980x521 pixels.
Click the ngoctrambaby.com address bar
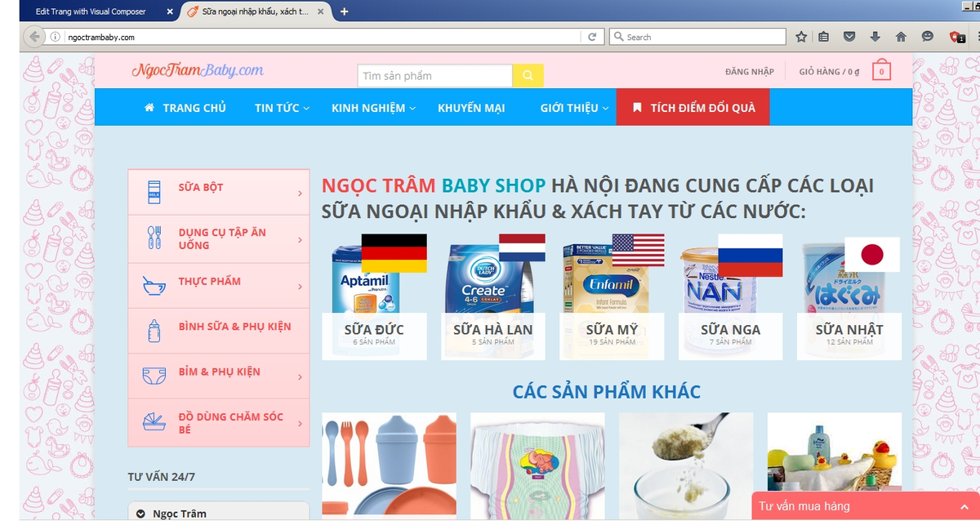pyautogui.click(x=325, y=37)
